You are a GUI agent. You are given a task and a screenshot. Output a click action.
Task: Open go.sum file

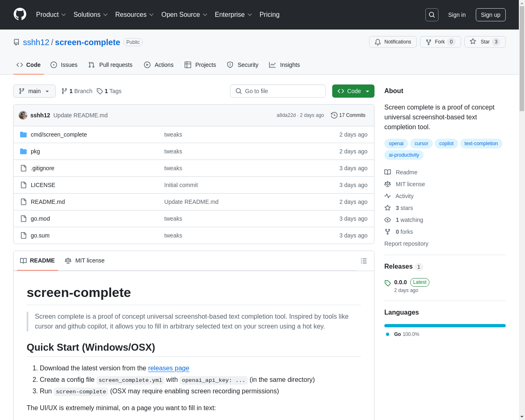tap(40, 235)
